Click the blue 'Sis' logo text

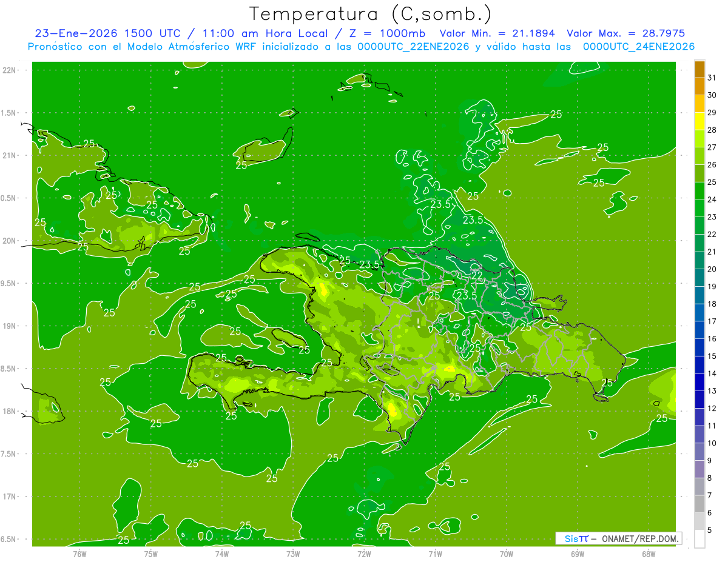tap(572, 538)
